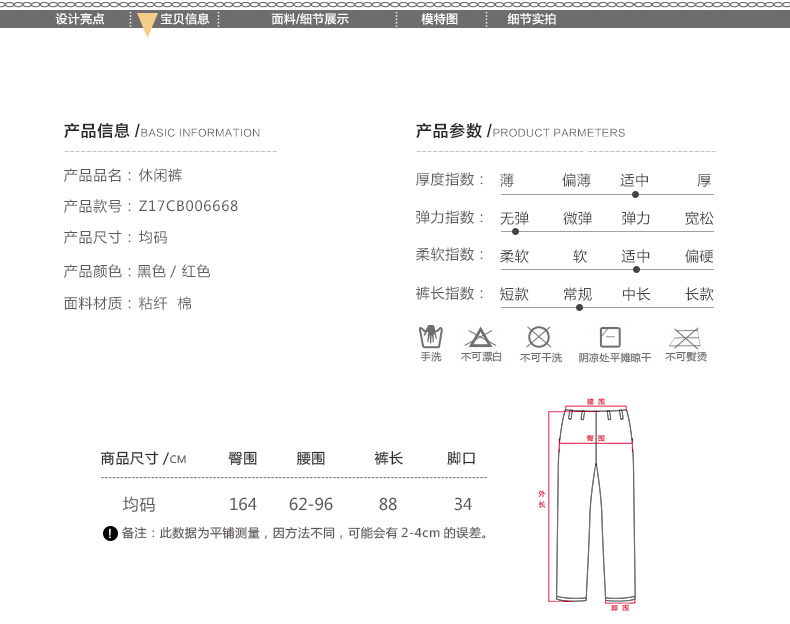Click the 不可漂白 no-bleach triangle icon

click(480, 337)
